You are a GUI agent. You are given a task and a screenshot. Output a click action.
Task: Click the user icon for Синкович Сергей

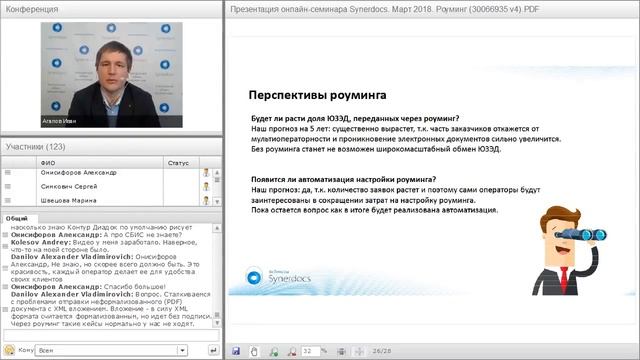pos(206,187)
